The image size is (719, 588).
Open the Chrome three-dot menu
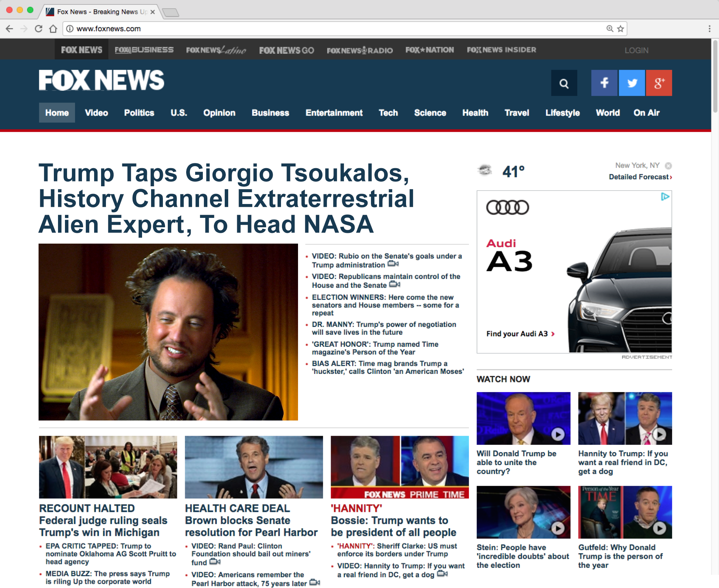709,28
